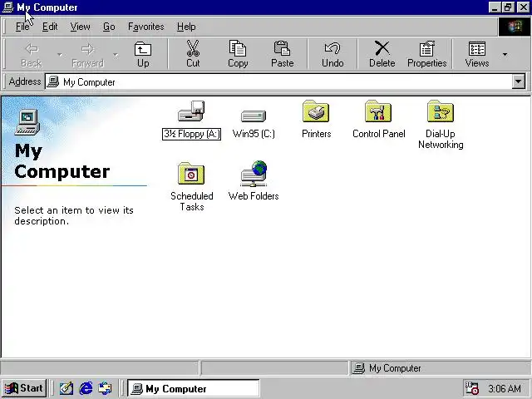Click the 3:06 AM system clock
Screen dimensions: 532x399
point(505,388)
